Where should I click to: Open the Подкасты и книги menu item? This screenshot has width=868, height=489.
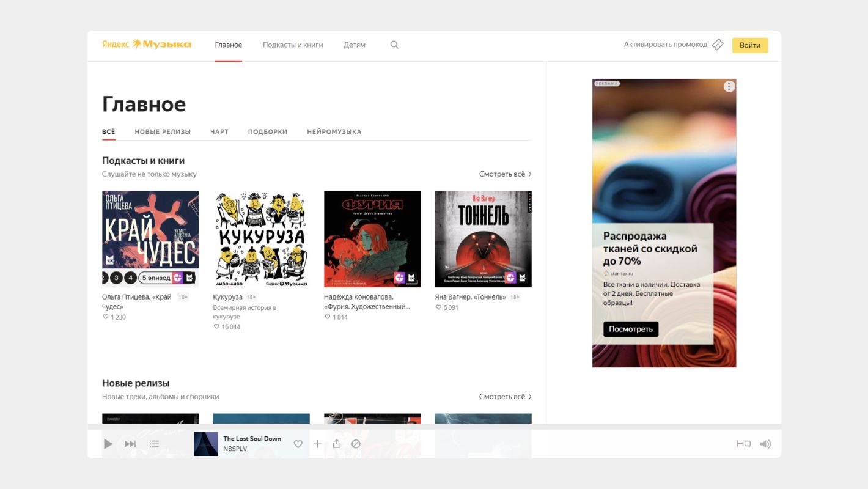[x=293, y=45]
